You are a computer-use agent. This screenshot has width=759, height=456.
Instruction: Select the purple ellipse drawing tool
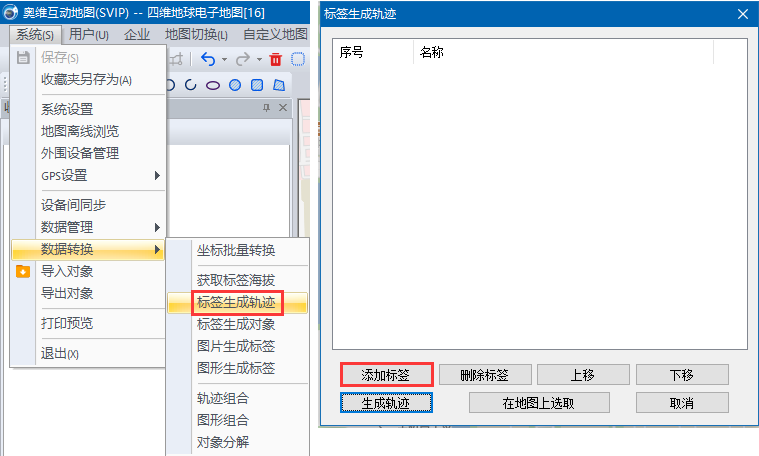(213, 86)
